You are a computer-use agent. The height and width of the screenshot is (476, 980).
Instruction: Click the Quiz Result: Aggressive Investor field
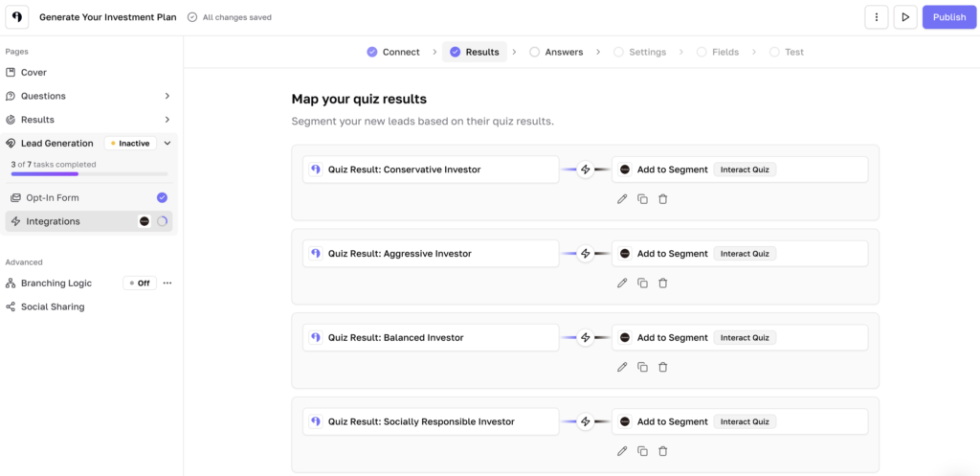[x=431, y=254]
